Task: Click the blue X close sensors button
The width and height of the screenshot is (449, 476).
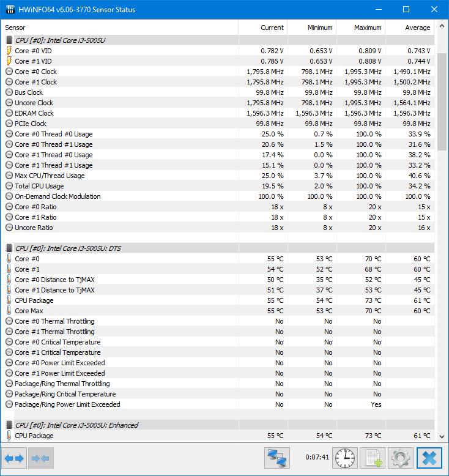Action: click(429, 458)
